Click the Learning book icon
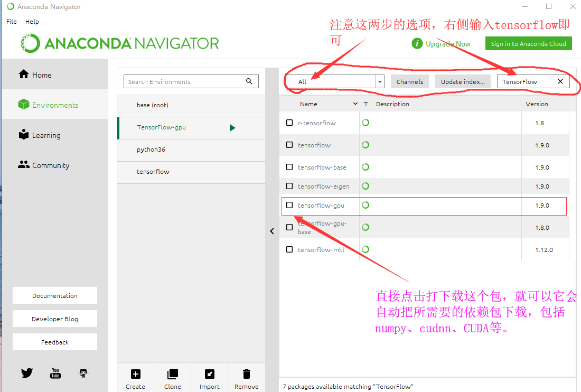 click(24, 135)
